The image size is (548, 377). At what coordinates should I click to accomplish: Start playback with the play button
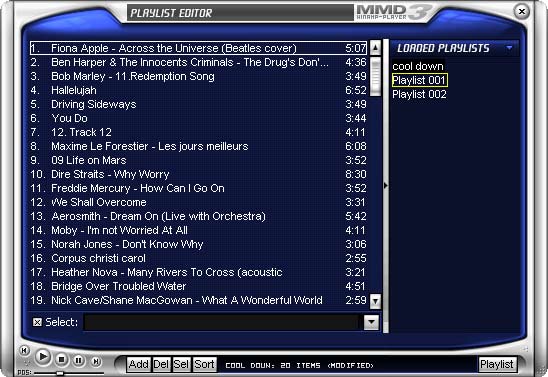[x=43, y=357]
